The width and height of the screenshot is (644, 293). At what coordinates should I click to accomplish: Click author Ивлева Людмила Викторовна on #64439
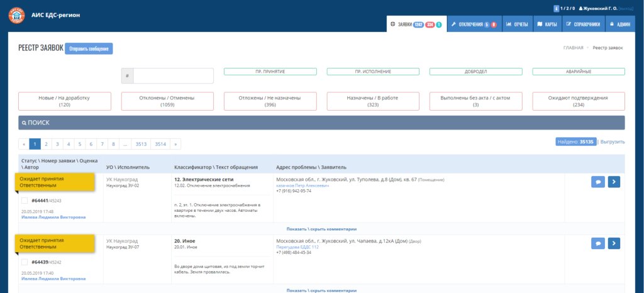53,279
